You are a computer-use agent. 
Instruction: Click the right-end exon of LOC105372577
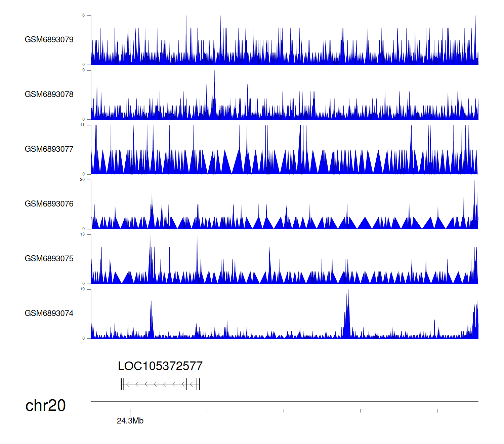198,384
